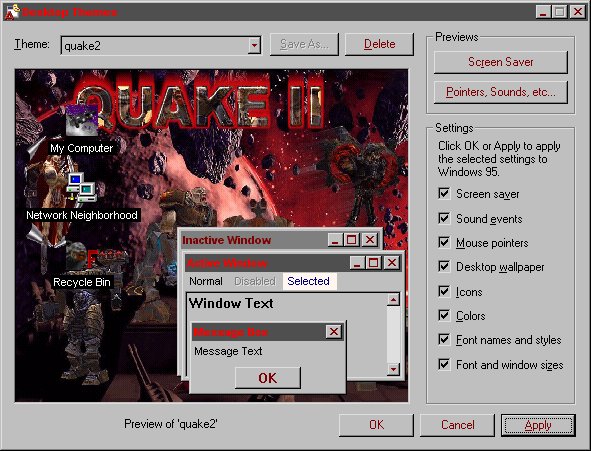Toggle the Mouse pointers checkbox

[444, 242]
